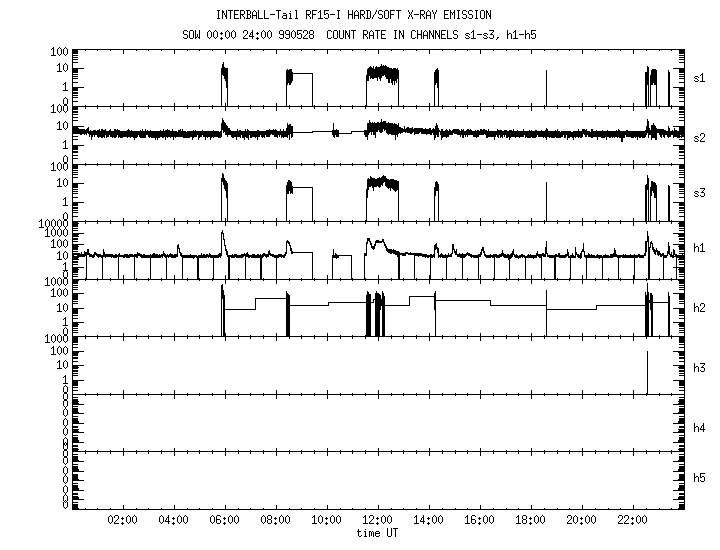Select the h3 channel label
This screenshot has height=550, width=720.
pos(700,367)
